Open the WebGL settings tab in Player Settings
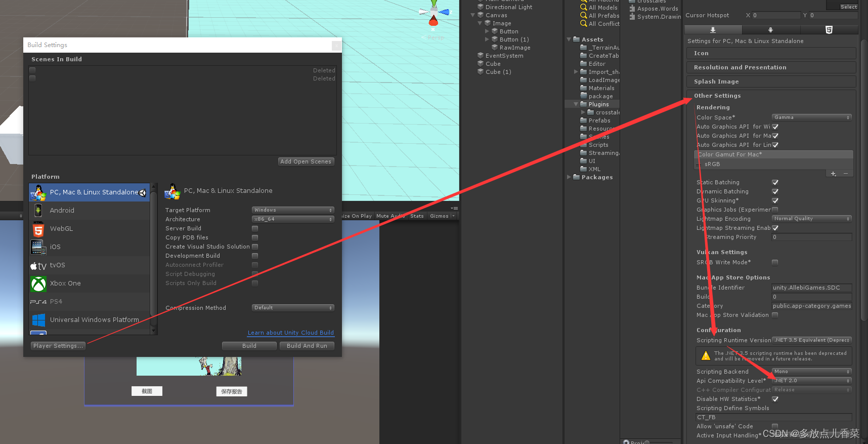This screenshot has width=868, height=444. click(x=829, y=30)
